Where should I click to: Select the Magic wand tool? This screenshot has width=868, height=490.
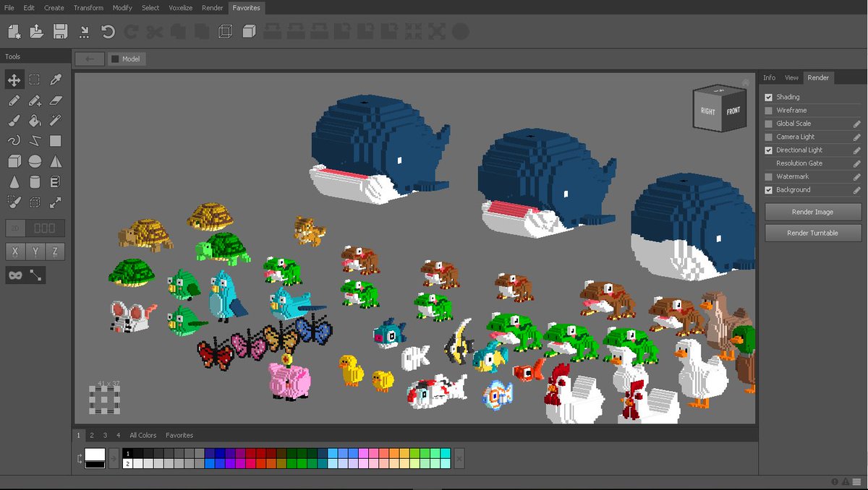click(x=56, y=121)
